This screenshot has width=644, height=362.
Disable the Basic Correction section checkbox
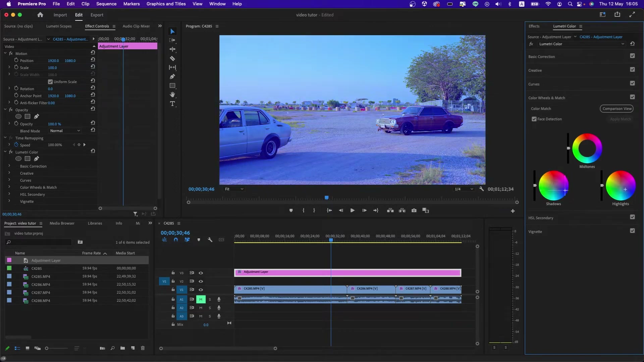coord(632,56)
